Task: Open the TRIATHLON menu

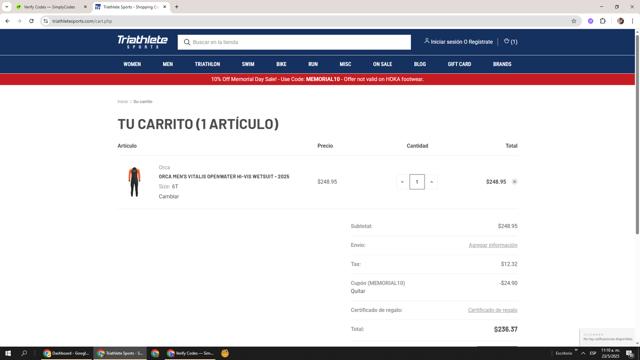Action: pos(207,64)
